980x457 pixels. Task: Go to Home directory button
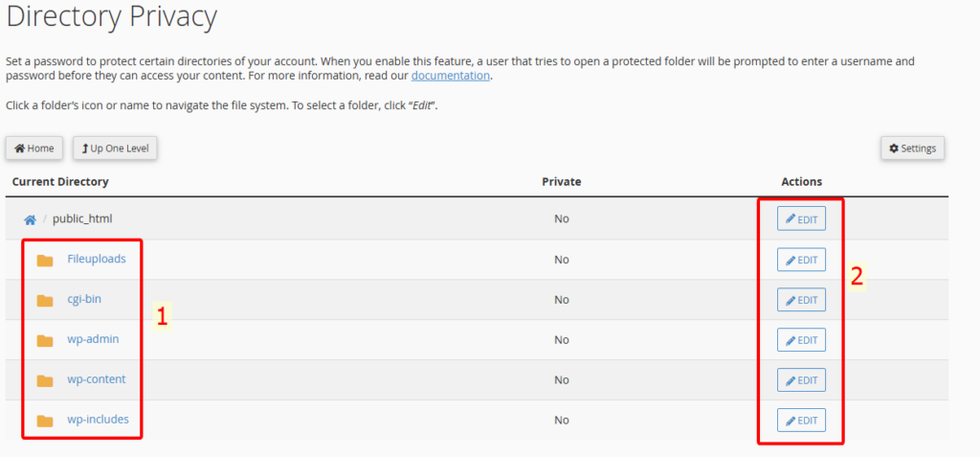click(x=34, y=149)
